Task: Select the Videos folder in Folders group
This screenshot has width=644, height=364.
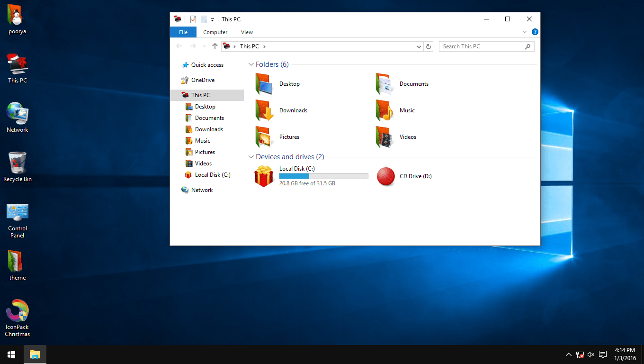Action: [396, 137]
